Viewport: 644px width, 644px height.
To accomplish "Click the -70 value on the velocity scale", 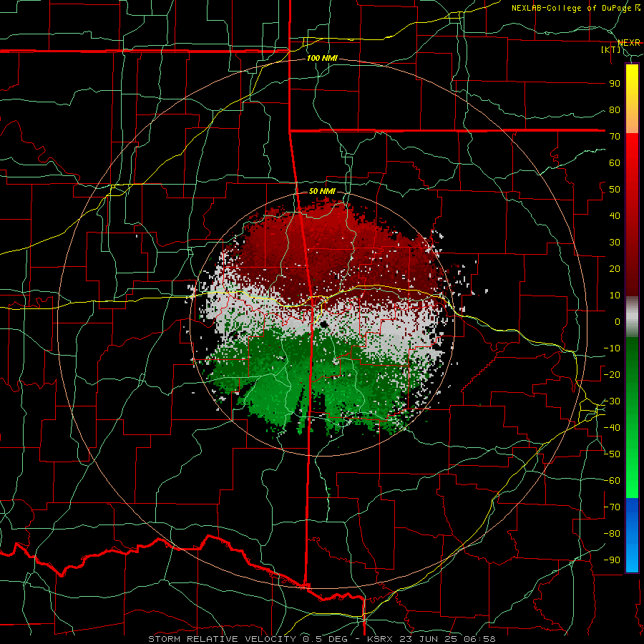I will coord(612,507).
